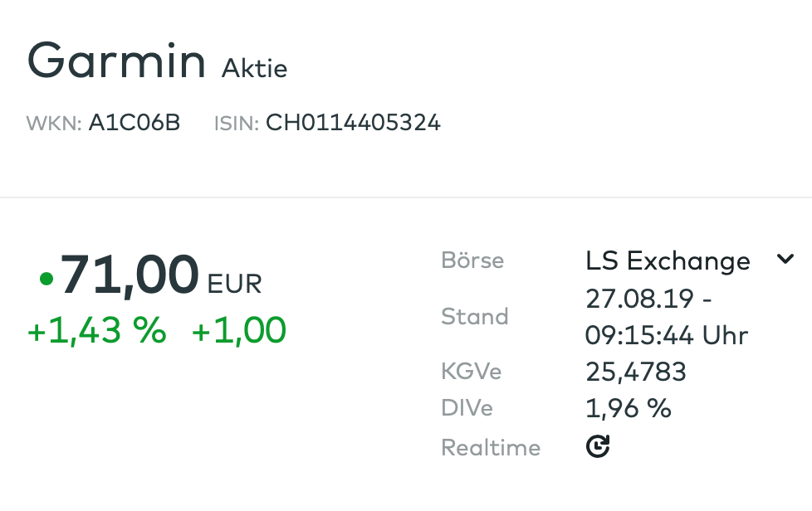Click the KGVe value 25,4783
812x511 pixels.
635,372
